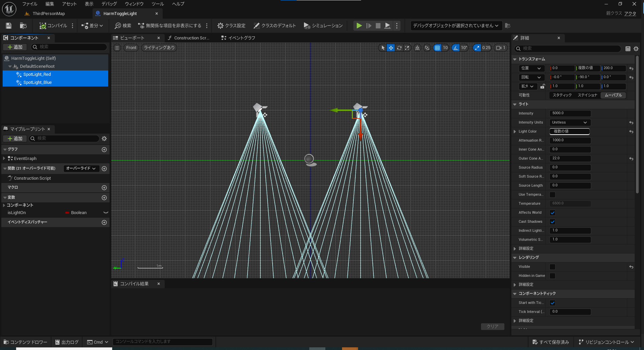Viewport: 644px width, 350px height.
Task: Toggle rotation angle snapping icon
Action: (x=456, y=48)
